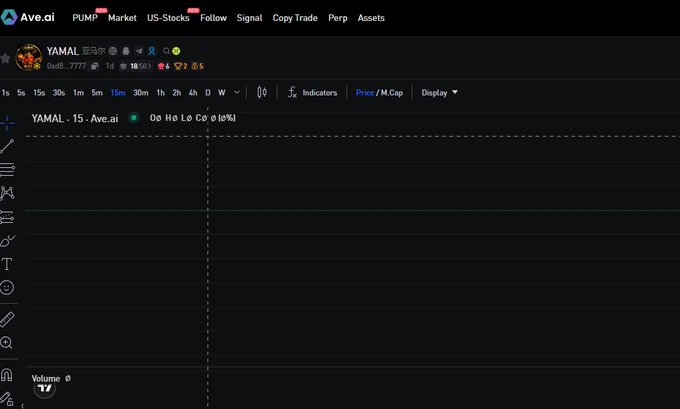This screenshot has height=409, width=680.
Task: Set timeframe to 1m
Action: (78, 93)
